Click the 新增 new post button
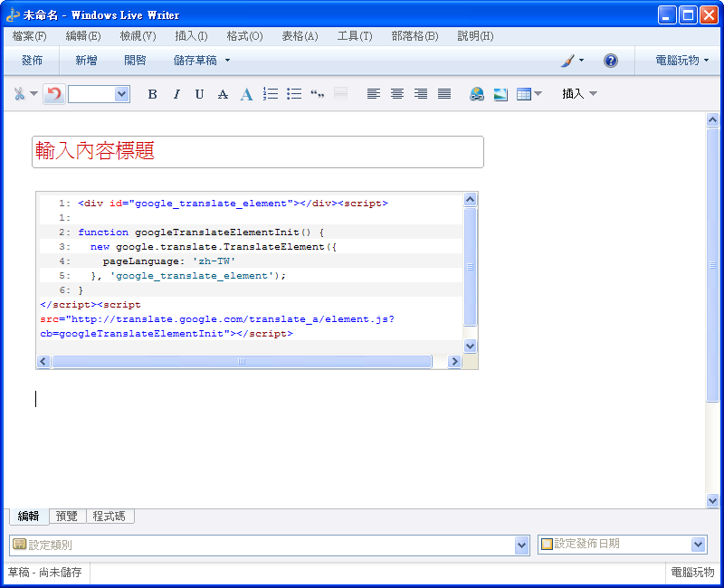This screenshot has width=724, height=588. pyautogui.click(x=86, y=61)
